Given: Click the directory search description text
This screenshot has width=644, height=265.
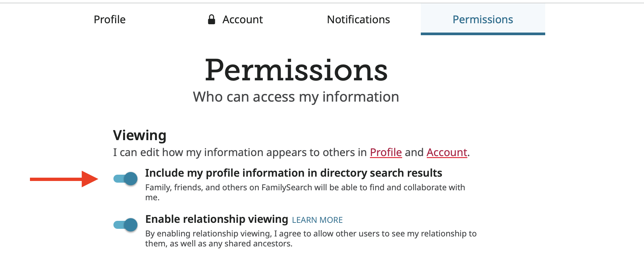Looking at the screenshot, I should click(305, 192).
